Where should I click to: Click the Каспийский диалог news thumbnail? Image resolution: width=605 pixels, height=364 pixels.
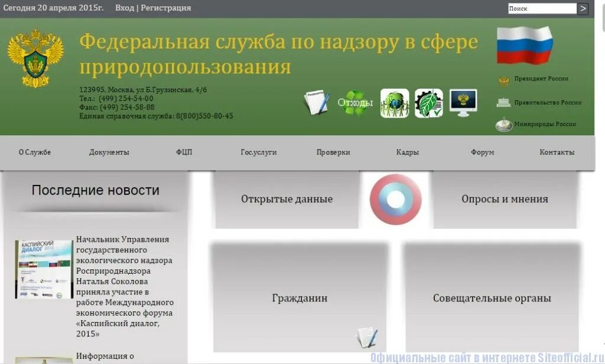point(44,269)
